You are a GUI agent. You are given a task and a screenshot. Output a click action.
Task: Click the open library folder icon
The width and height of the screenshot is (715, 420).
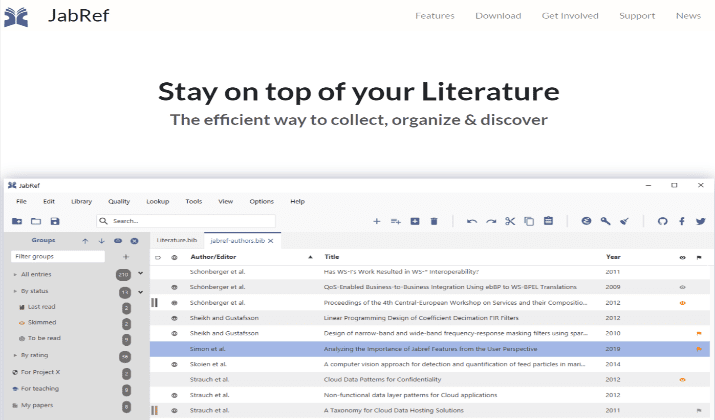click(36, 221)
